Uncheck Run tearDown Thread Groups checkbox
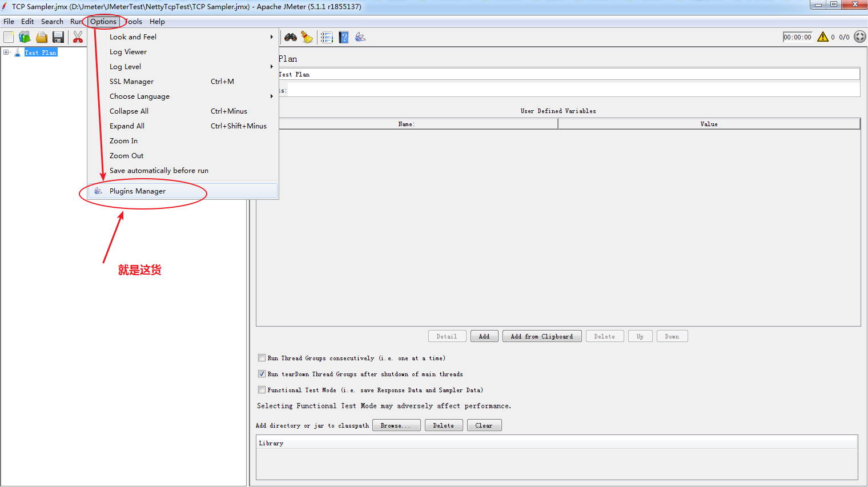 click(262, 374)
